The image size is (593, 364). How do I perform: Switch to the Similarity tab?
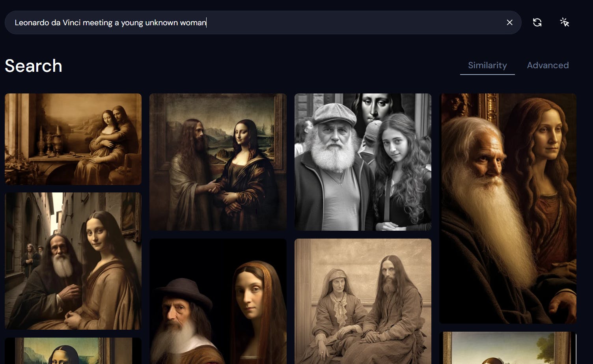(x=487, y=65)
